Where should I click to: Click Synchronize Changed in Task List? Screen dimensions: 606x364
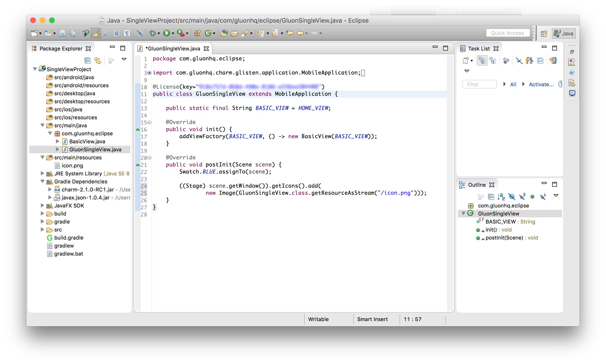[x=553, y=60]
